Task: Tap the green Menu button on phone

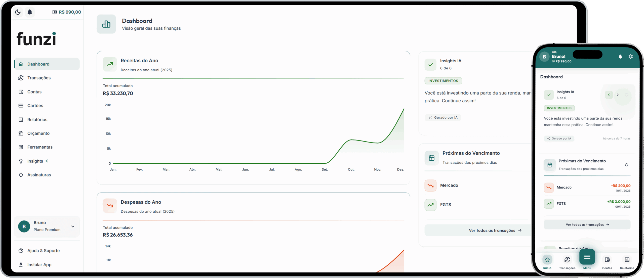Action: tap(587, 257)
